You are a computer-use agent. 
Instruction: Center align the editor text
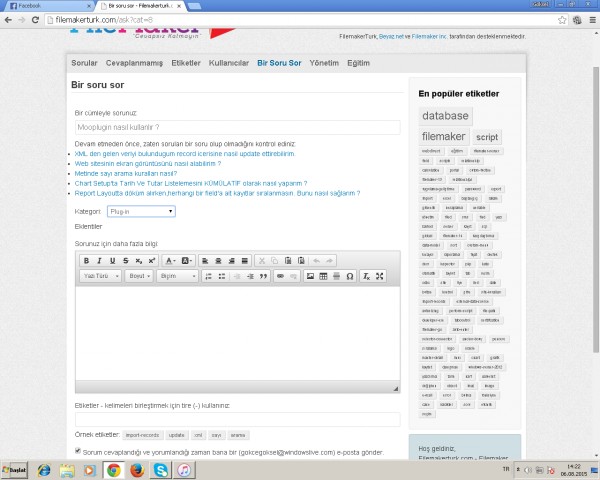tap(218, 261)
